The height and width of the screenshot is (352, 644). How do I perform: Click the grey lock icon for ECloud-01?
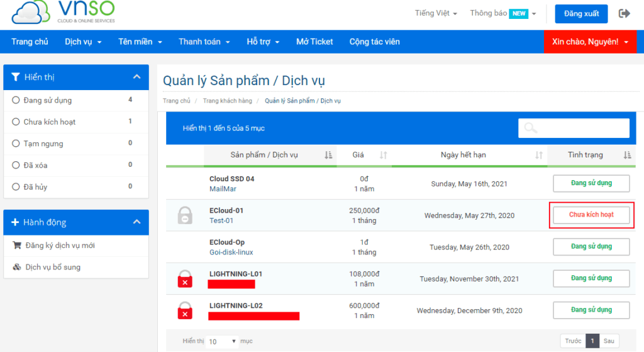click(x=185, y=215)
